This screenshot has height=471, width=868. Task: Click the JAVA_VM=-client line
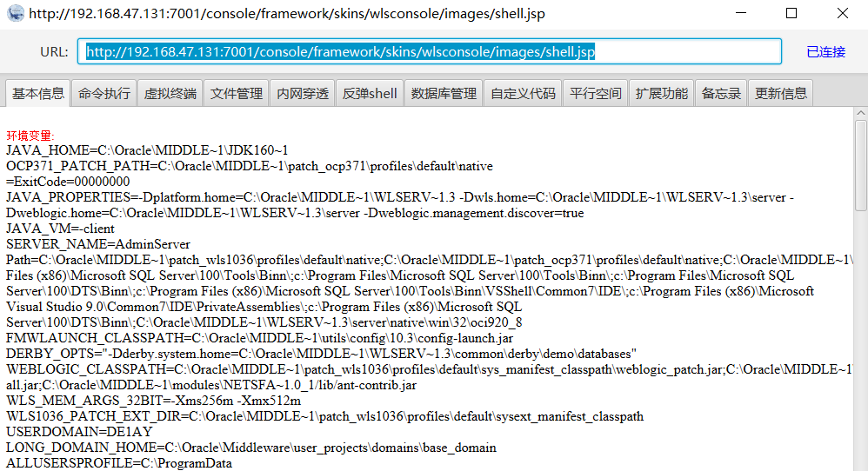point(60,229)
